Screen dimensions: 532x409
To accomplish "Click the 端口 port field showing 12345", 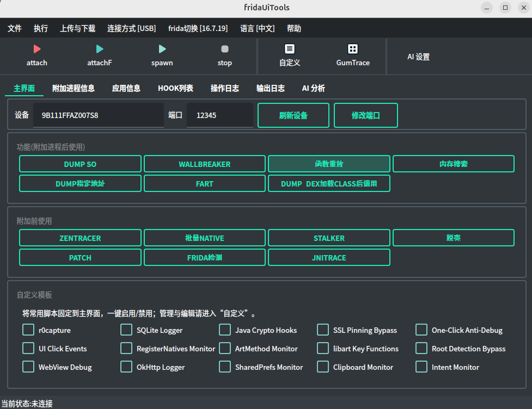I will [220, 115].
